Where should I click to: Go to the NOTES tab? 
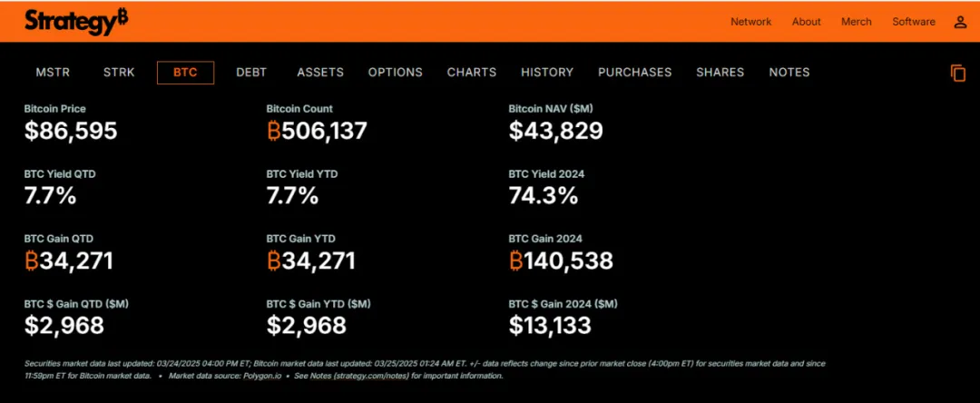coord(789,73)
